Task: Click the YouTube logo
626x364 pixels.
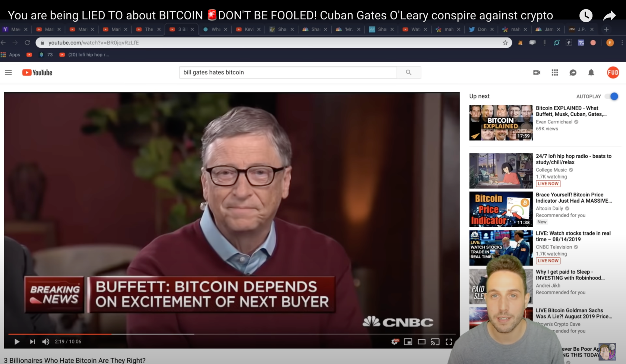Action: 37,72
